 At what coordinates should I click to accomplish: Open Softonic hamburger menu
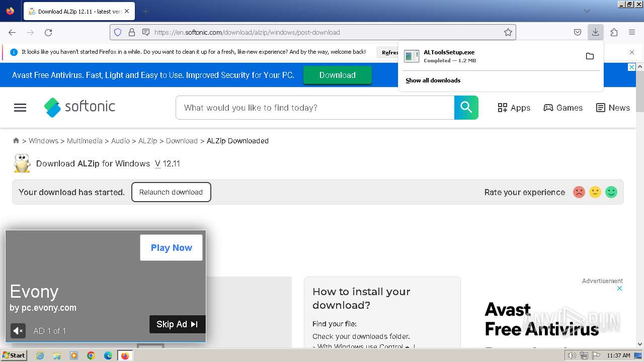coord(20,108)
